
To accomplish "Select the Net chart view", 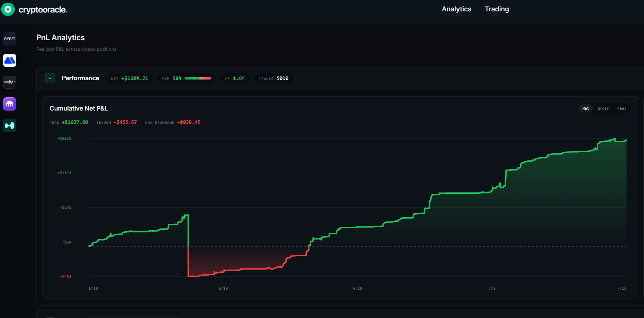I will pyautogui.click(x=586, y=108).
